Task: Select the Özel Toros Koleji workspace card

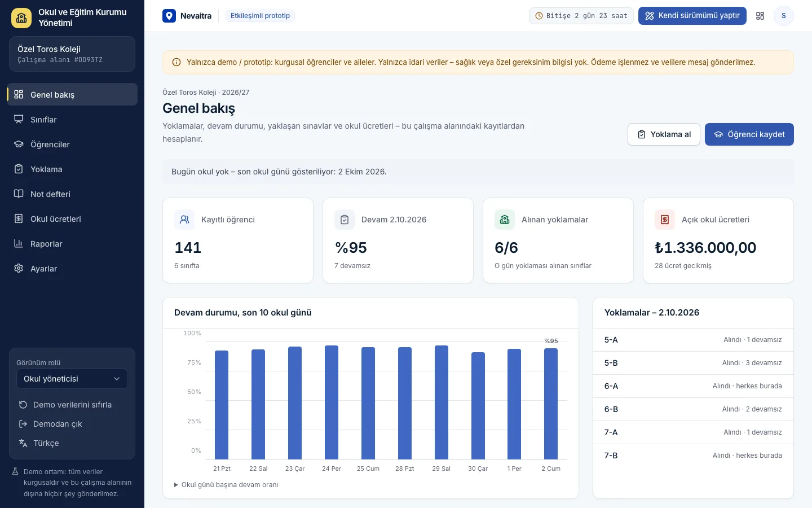Action: 72,54
